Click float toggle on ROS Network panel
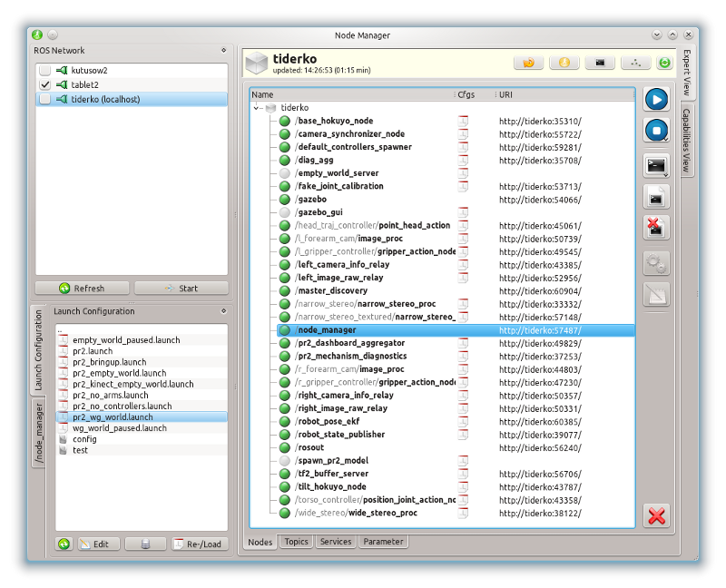 coord(224,51)
